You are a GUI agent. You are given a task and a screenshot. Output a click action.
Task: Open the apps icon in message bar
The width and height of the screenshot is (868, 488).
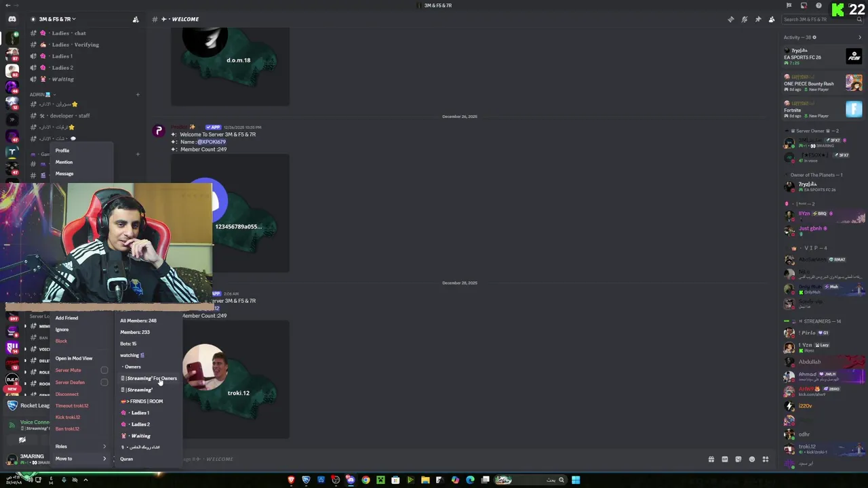[x=765, y=459]
